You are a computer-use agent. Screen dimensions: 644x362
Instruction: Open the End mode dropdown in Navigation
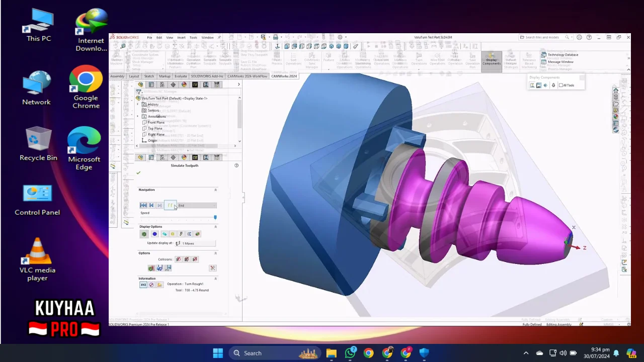[x=197, y=205]
